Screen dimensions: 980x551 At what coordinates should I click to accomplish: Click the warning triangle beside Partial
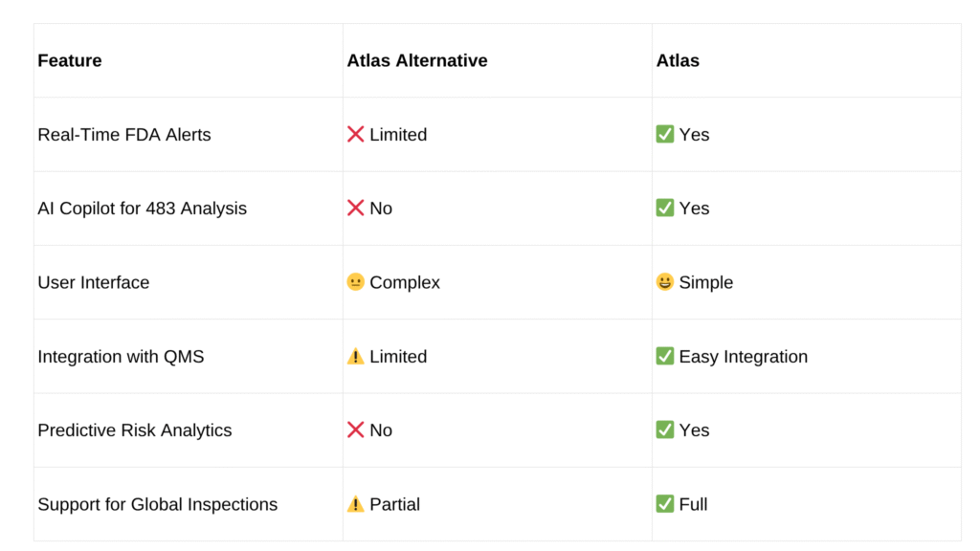[x=356, y=503]
